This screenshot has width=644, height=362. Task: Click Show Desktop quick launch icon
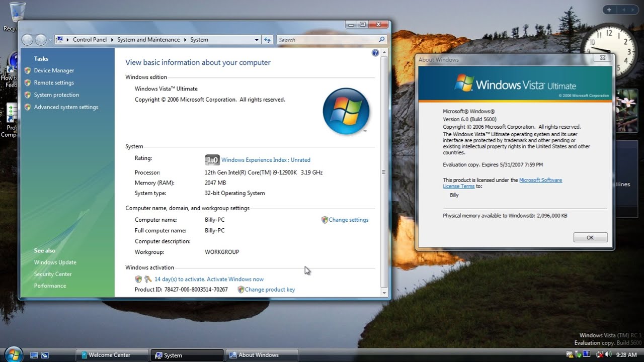click(34, 355)
